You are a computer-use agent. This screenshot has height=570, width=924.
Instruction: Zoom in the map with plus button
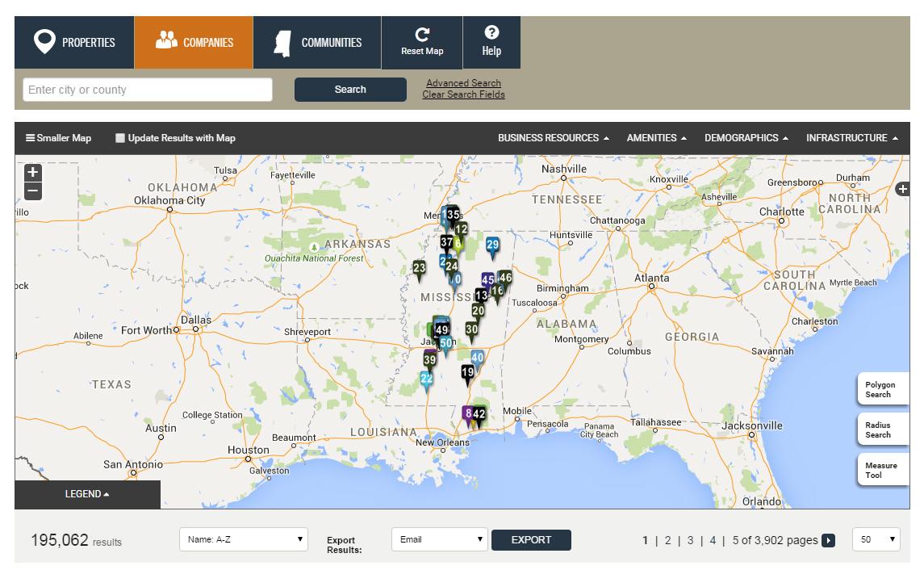click(x=33, y=172)
